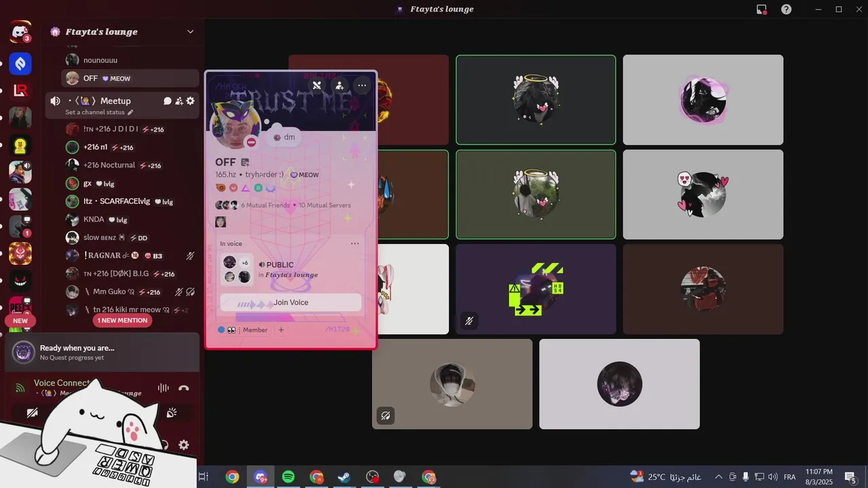This screenshot has height=488, width=868.
Task: Open Windows notification center icon
Action: point(850,477)
